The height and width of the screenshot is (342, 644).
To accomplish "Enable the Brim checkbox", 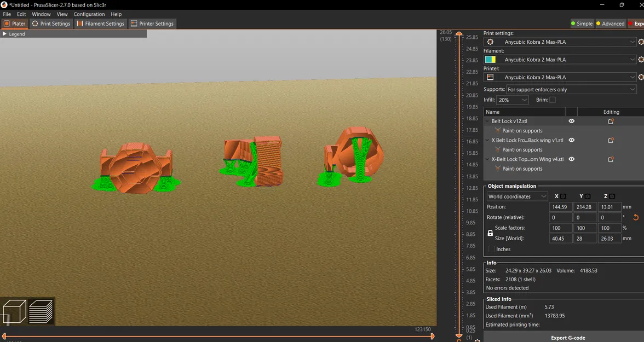I will pos(553,100).
